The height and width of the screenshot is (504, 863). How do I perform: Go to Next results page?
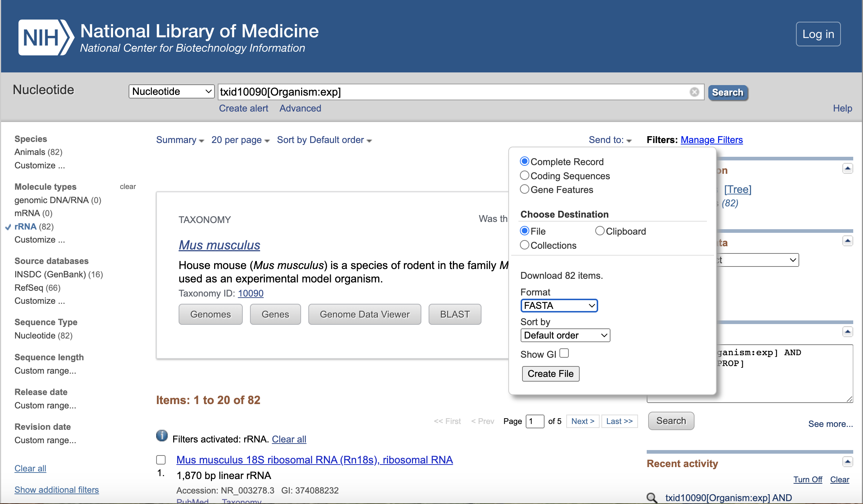[583, 421]
